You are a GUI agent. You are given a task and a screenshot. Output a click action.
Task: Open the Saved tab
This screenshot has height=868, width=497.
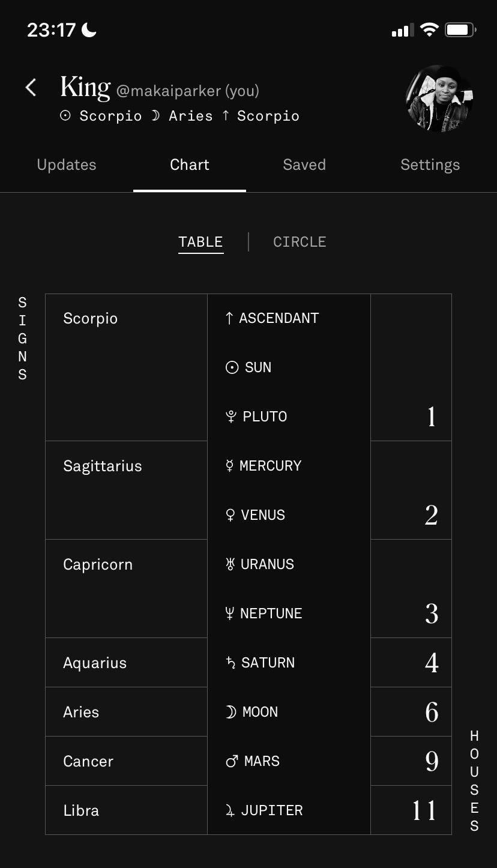click(304, 165)
